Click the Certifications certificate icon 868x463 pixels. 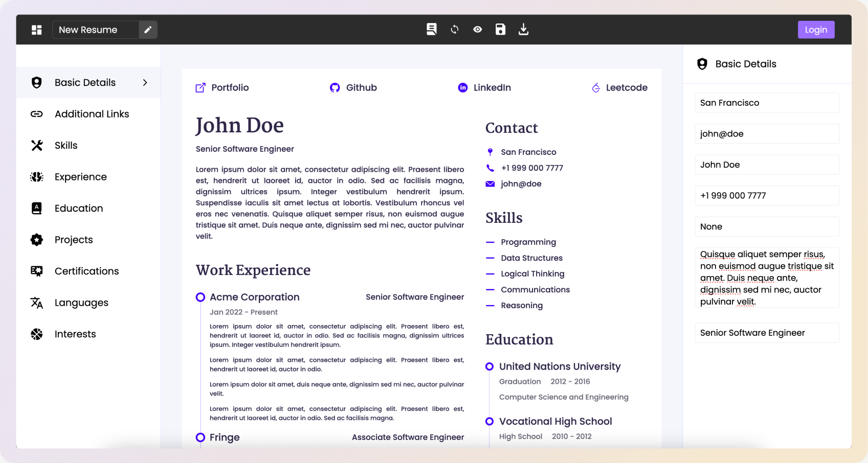[37, 271]
